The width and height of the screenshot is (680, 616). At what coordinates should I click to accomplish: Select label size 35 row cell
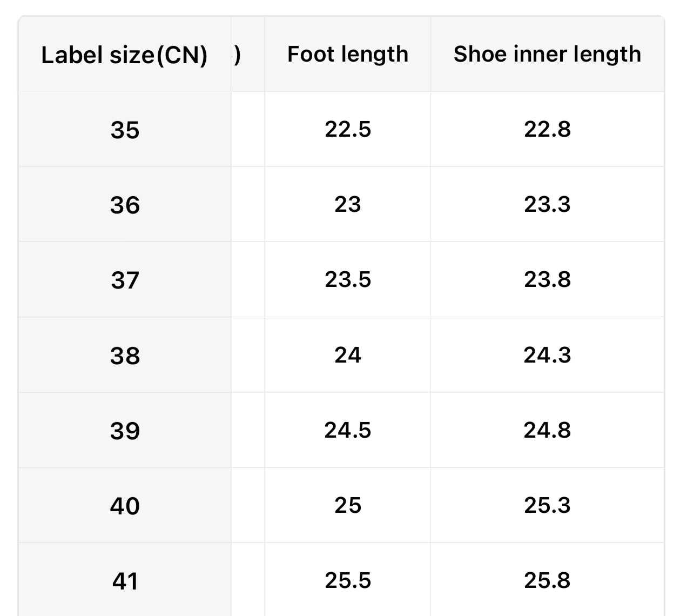pyautogui.click(x=125, y=130)
